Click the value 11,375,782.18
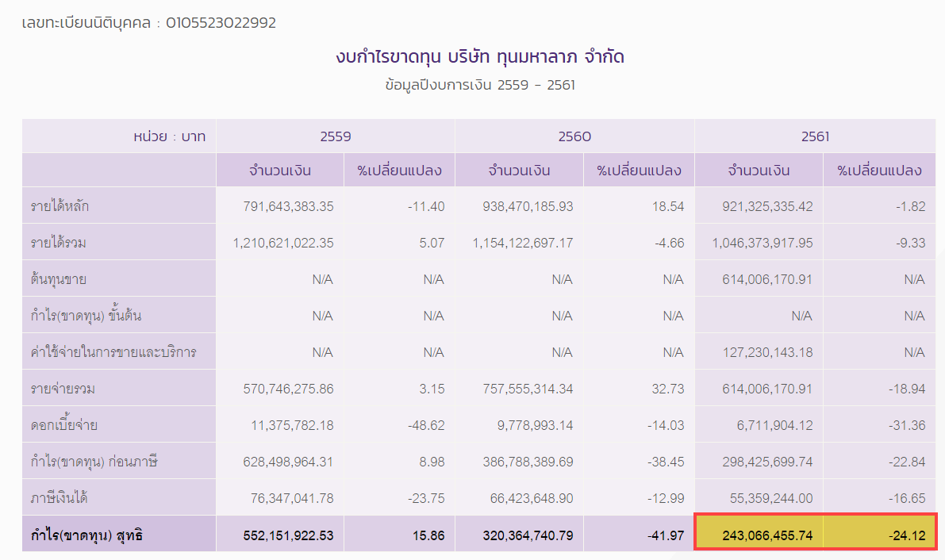Viewport: 945px width, 560px height. 292,426
